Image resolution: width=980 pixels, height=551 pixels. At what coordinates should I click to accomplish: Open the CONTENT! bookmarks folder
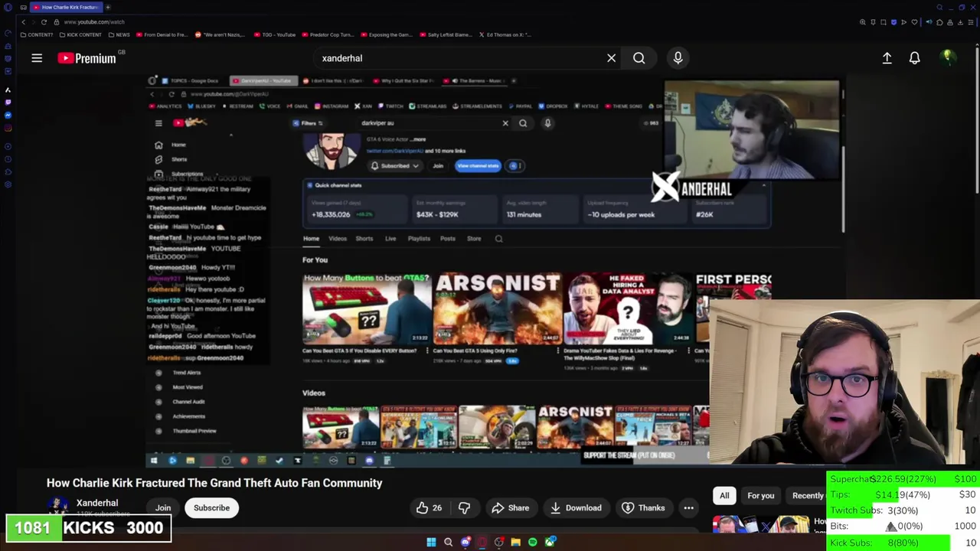coord(38,34)
